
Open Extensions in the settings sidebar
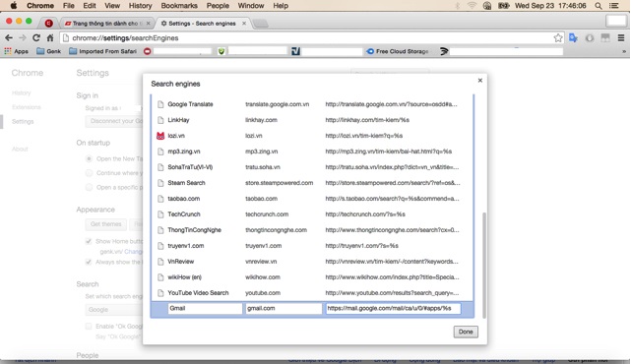(x=27, y=107)
